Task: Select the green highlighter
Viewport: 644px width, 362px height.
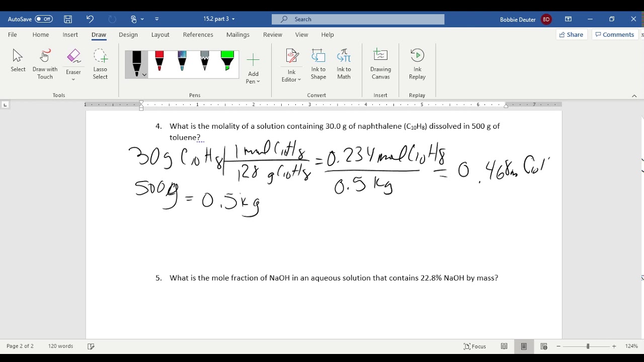Action: (x=227, y=61)
